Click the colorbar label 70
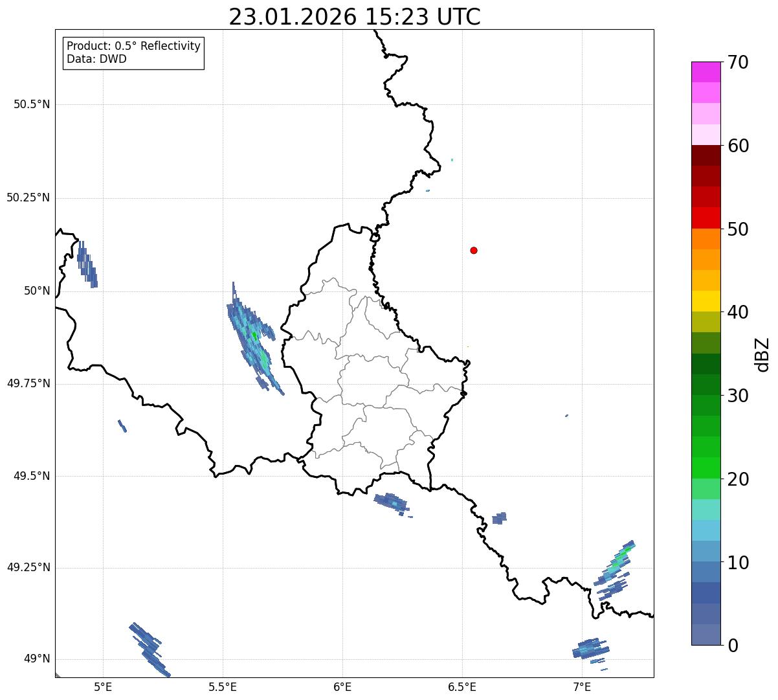 click(x=738, y=62)
